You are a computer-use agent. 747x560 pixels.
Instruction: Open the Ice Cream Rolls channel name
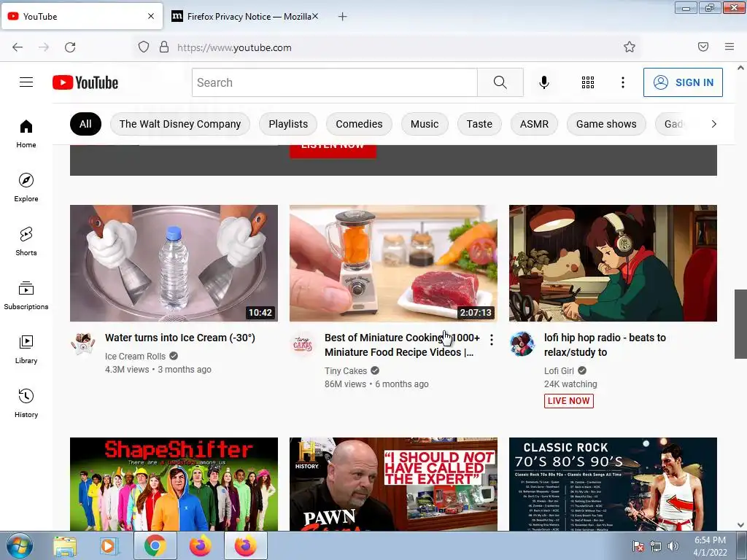[135, 356]
